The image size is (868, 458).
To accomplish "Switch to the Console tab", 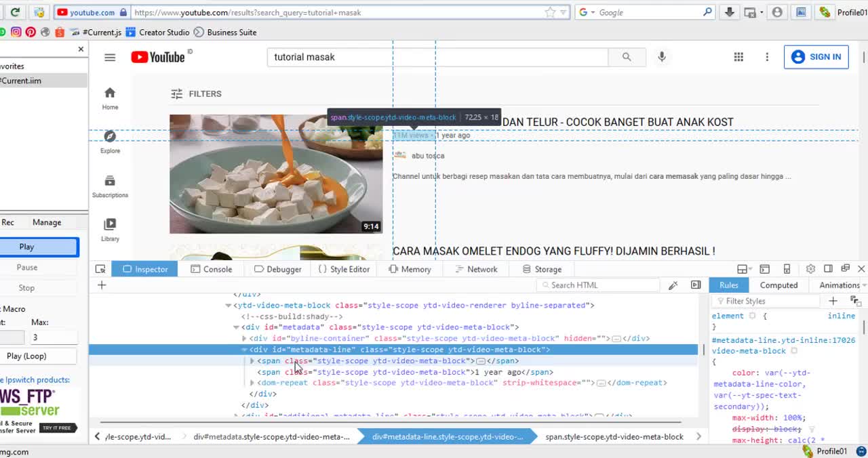I will 211,269.
